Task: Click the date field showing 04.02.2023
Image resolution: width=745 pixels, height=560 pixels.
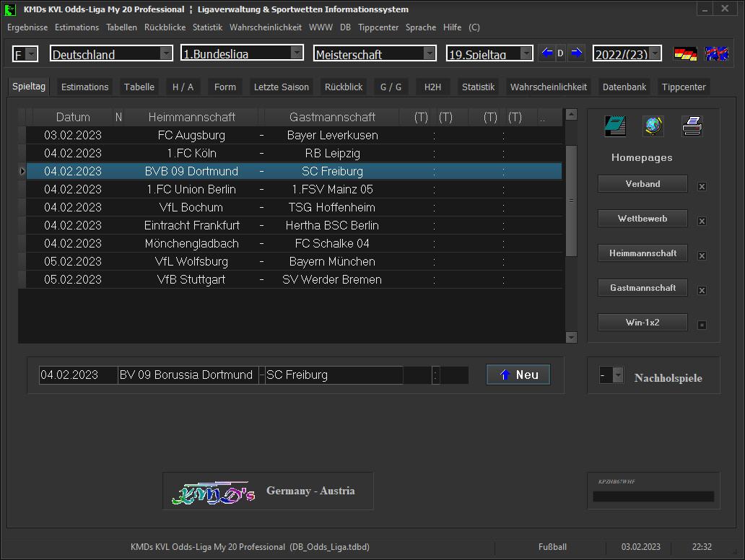Action: click(x=79, y=375)
